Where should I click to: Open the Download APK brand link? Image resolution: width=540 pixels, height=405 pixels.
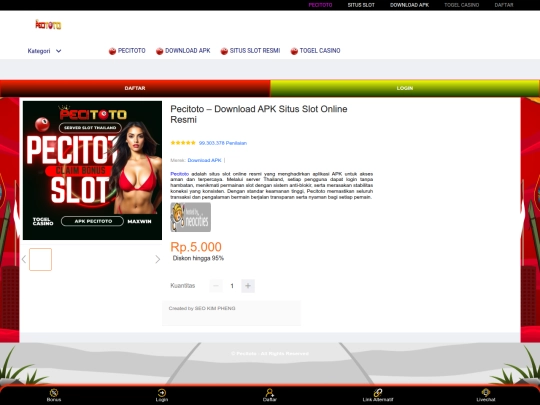pos(205,160)
